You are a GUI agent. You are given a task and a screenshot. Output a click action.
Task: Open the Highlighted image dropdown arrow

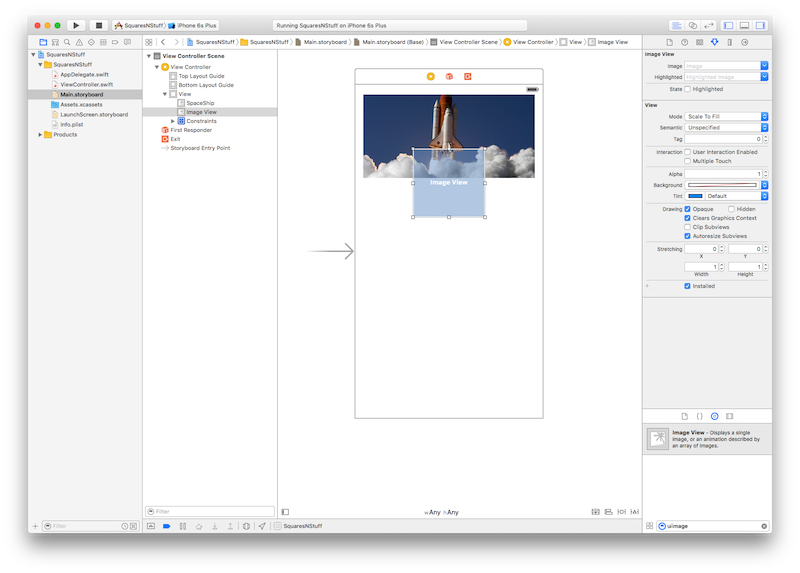(764, 77)
